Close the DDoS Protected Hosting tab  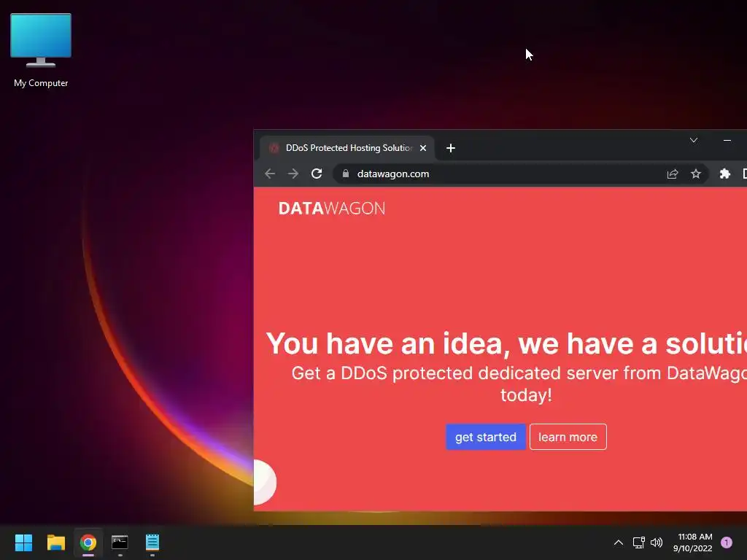[422, 148]
